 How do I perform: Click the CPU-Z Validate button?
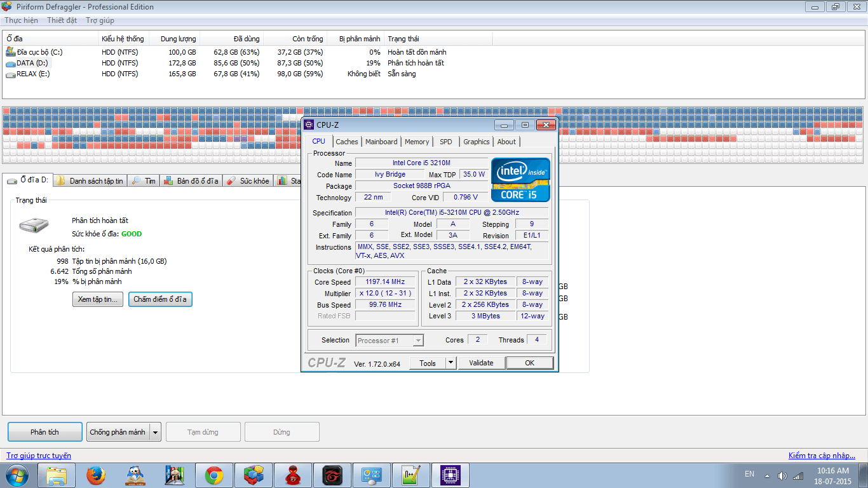481,363
